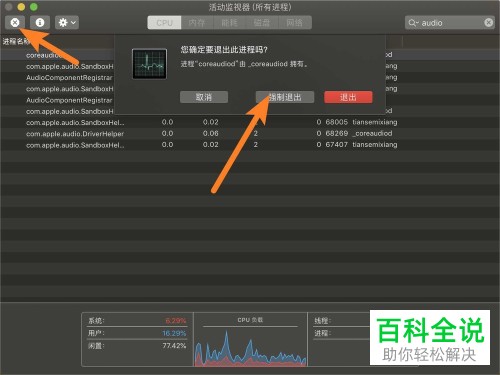500x375 pixels.
Task: Click PID value 68269
Action: pos(337,133)
